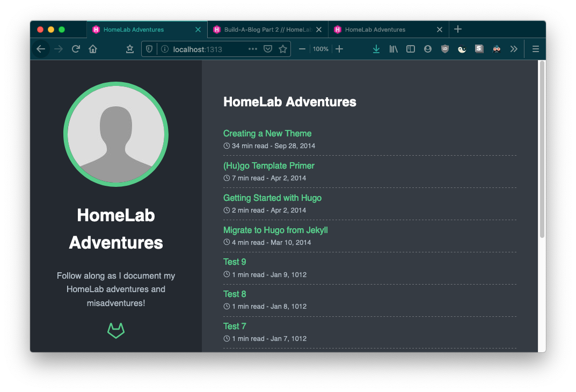576x392 pixels.
Task: Reload the current page
Action: (x=76, y=49)
